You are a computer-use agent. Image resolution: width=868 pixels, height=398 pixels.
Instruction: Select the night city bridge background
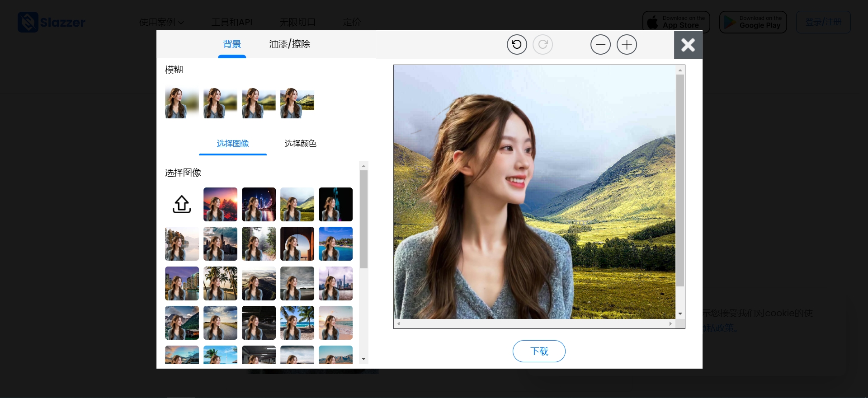(x=259, y=204)
